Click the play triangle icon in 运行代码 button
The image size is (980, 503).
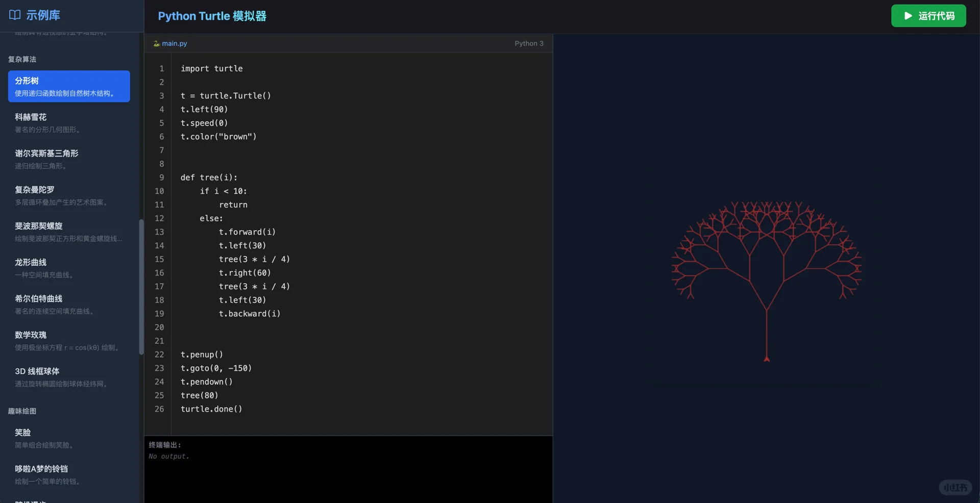pyautogui.click(x=908, y=15)
